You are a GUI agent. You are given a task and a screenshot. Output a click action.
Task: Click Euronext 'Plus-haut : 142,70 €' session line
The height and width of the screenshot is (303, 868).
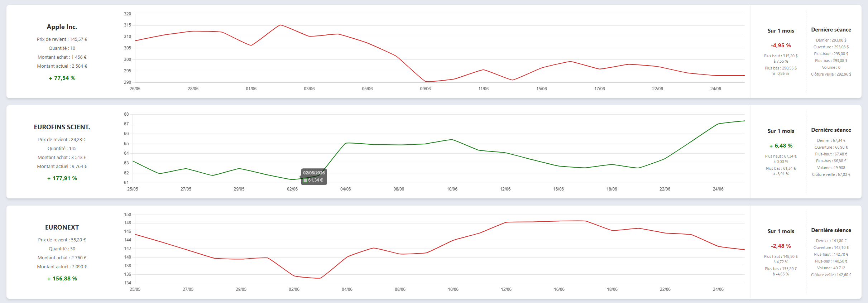[x=831, y=254]
